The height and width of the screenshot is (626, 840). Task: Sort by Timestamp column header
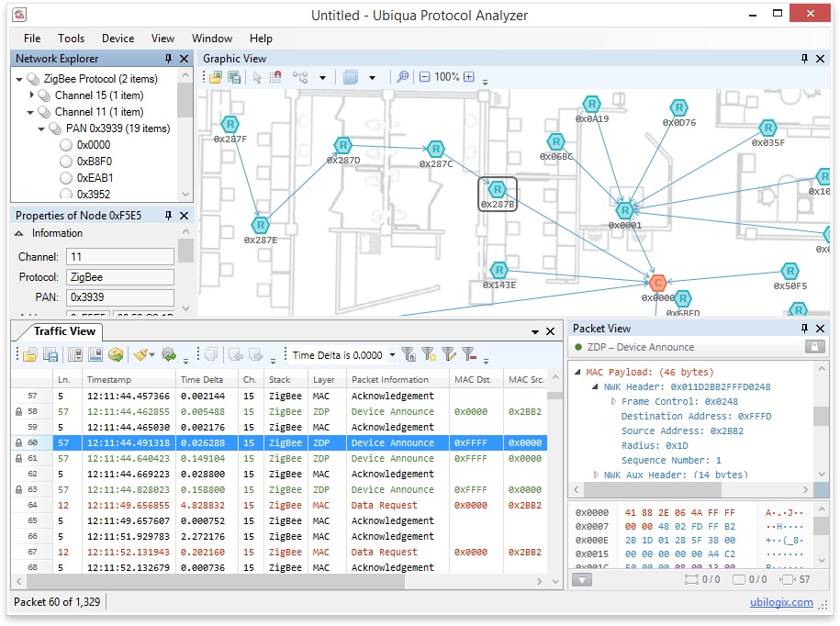(129, 379)
